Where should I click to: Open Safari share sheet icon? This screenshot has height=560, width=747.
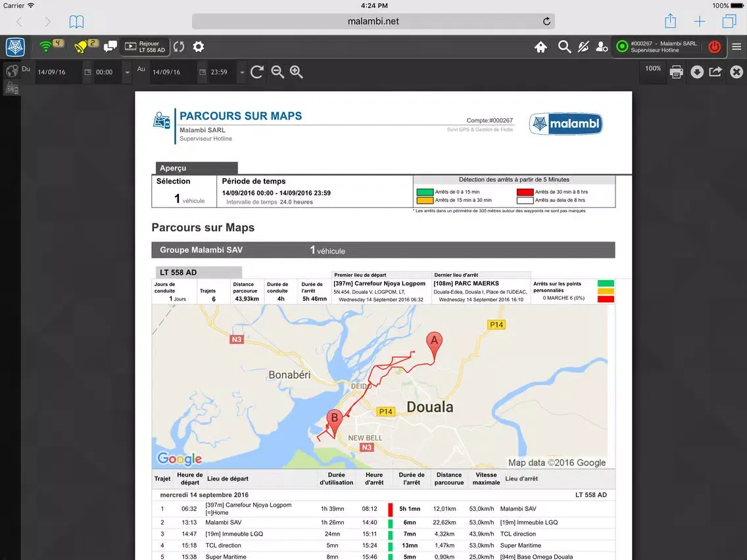[x=670, y=21]
